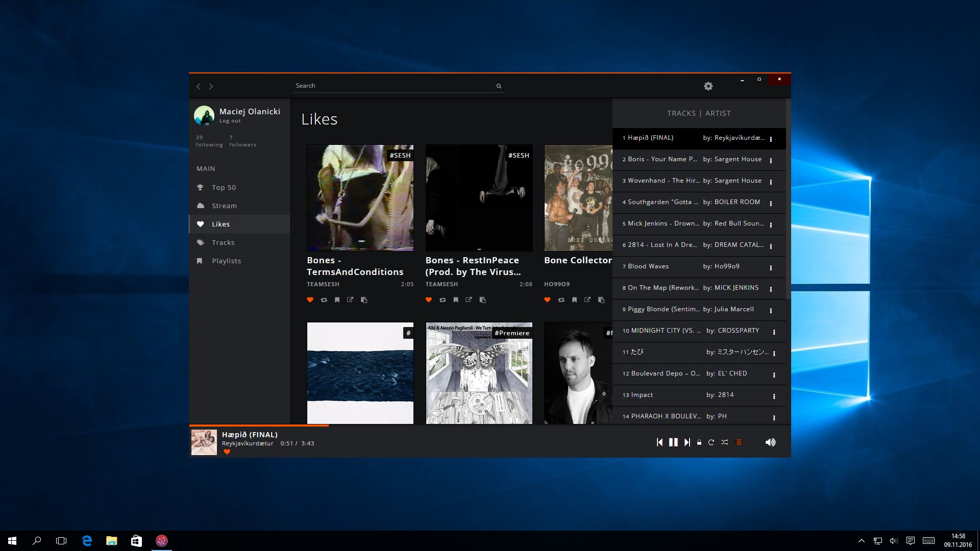The width and height of the screenshot is (980, 551).
Task: Skip to the next track
Action: point(687,442)
